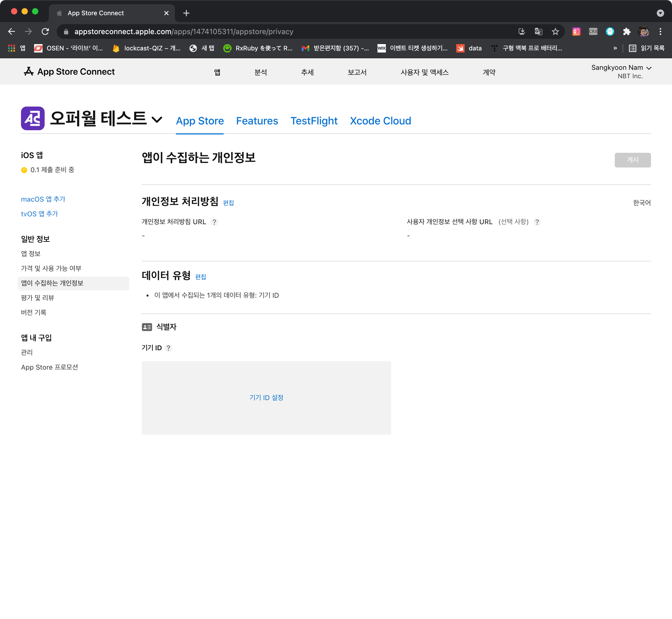Click the 오퍼월 테스트 app icon
Image resolution: width=672 pixels, height=619 pixels.
33,118
